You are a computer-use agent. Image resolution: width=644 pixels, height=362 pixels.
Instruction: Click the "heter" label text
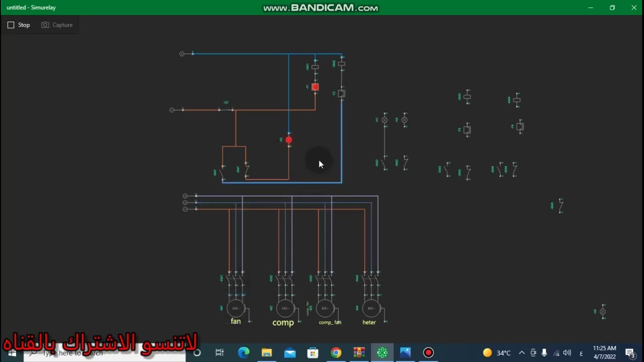[x=369, y=322]
